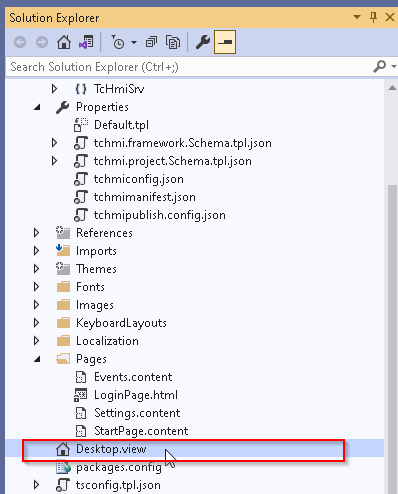
Task: Click the LoginPage.html file icon
Action: [x=81, y=395]
